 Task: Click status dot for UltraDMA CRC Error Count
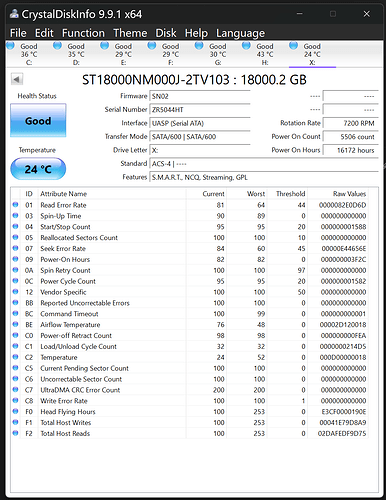[15, 390]
